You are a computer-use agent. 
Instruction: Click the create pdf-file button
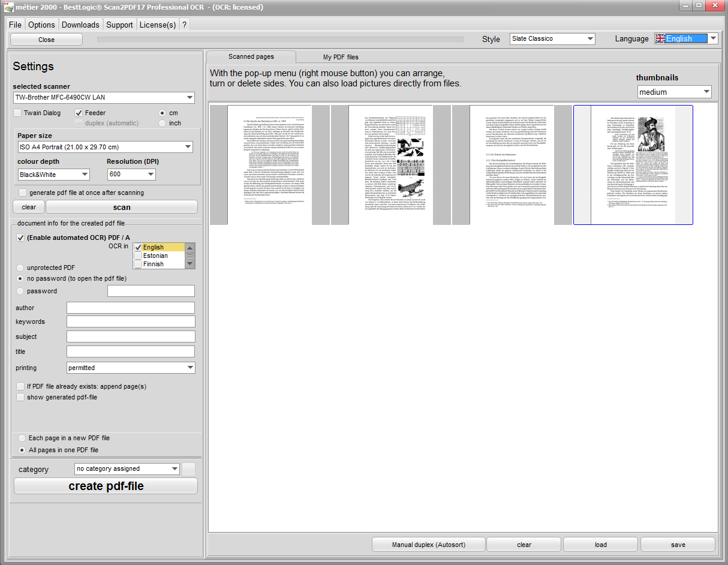[106, 486]
